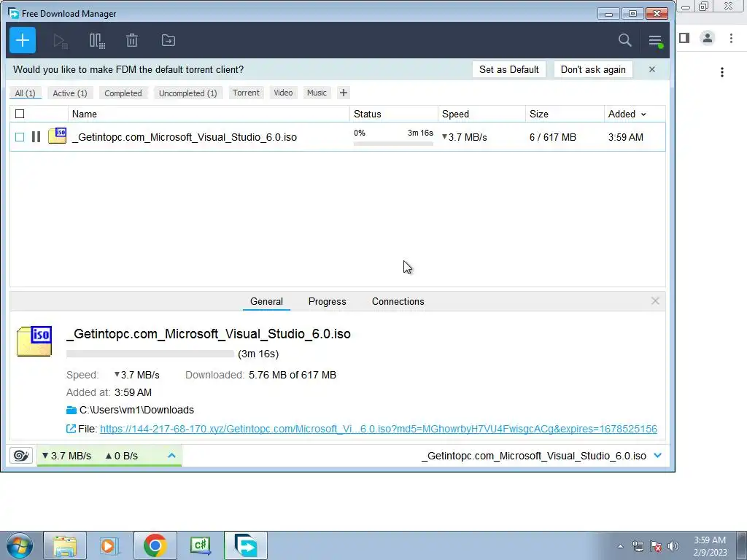
Task: Click the iso file icon in download row
Action: [x=57, y=136]
